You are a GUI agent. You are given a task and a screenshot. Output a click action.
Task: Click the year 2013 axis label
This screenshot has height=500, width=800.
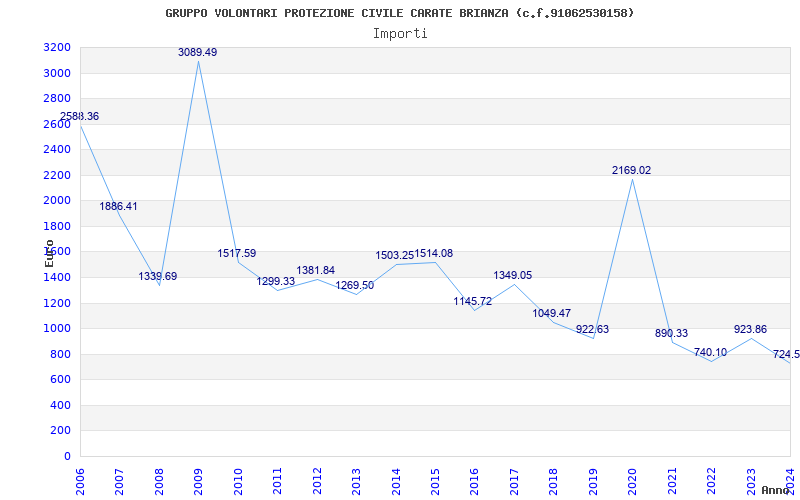tap(357, 482)
